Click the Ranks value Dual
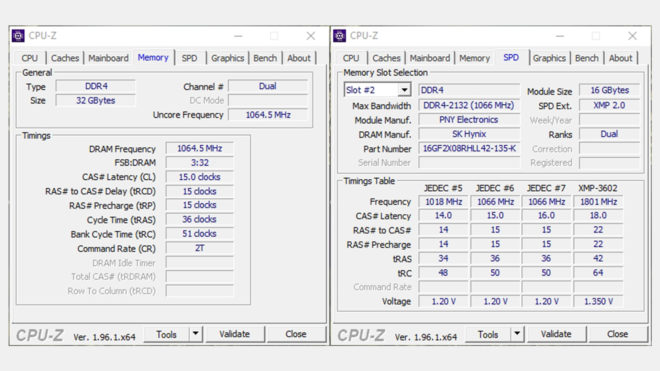The image size is (660, 371). (x=609, y=134)
